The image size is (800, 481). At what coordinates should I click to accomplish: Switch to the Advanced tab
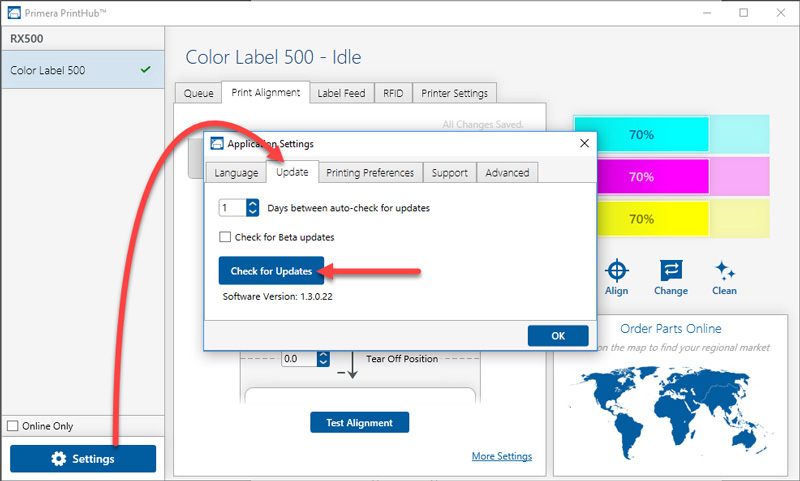tap(507, 173)
